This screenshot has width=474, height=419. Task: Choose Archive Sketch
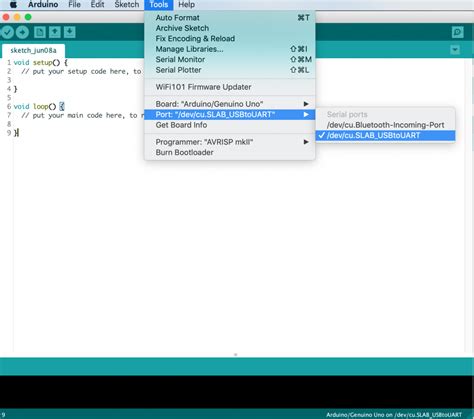[230, 28]
